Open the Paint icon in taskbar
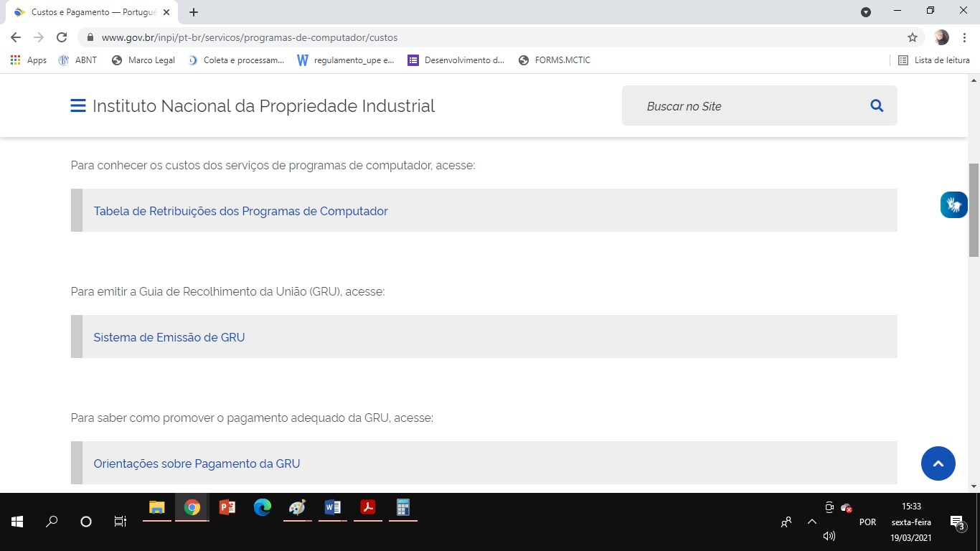Screen dimensions: 980x551 coord(297,508)
